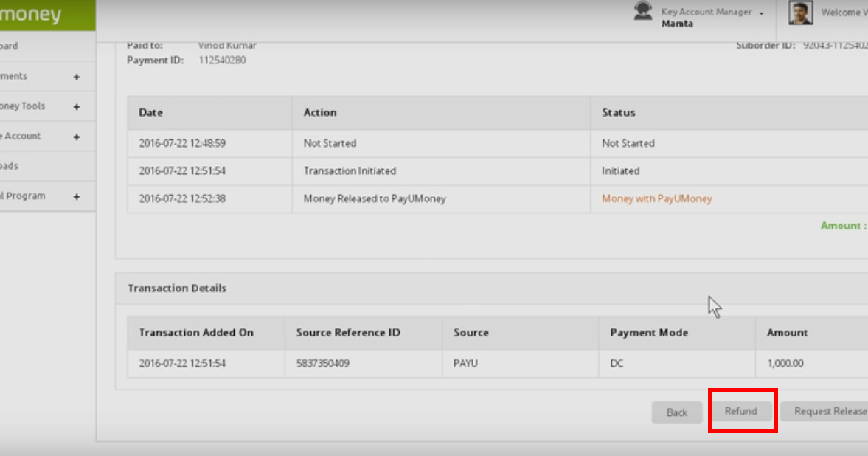The width and height of the screenshot is (868, 456).
Task: Click the Back button
Action: (x=676, y=412)
